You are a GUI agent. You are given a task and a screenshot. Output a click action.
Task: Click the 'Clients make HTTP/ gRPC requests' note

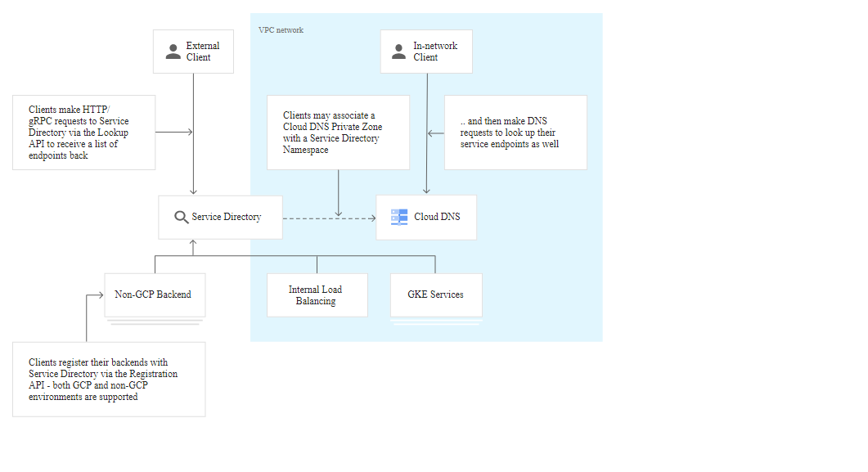click(83, 133)
